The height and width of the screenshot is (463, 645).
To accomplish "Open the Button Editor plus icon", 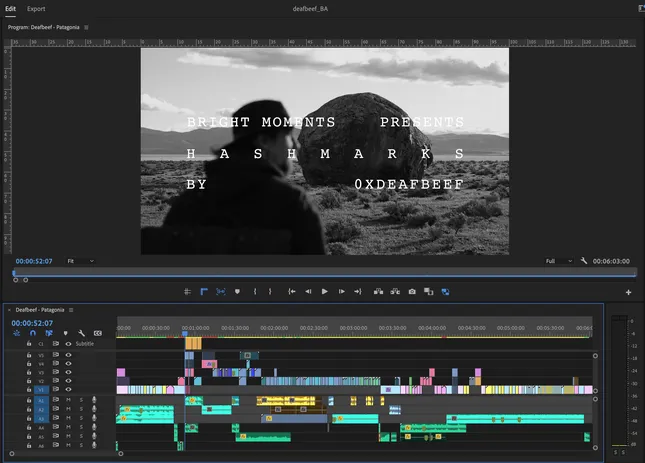I will [x=628, y=292].
